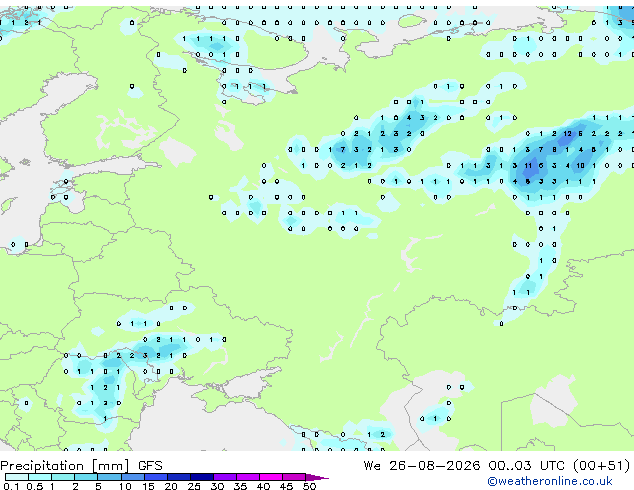Click the "40" legend scale label
The width and height of the screenshot is (634, 490).
pos(263,486)
